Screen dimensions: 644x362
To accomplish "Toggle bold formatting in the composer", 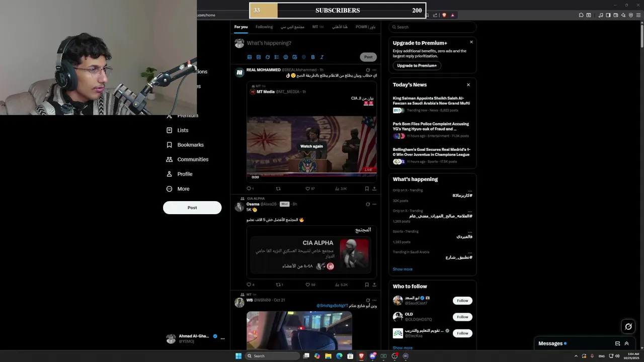I will coord(313,57).
